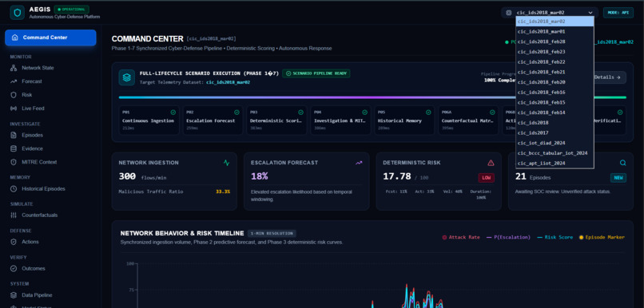
Task: Click the Counterfactuals sliders icon
Action: pyautogui.click(x=14, y=215)
